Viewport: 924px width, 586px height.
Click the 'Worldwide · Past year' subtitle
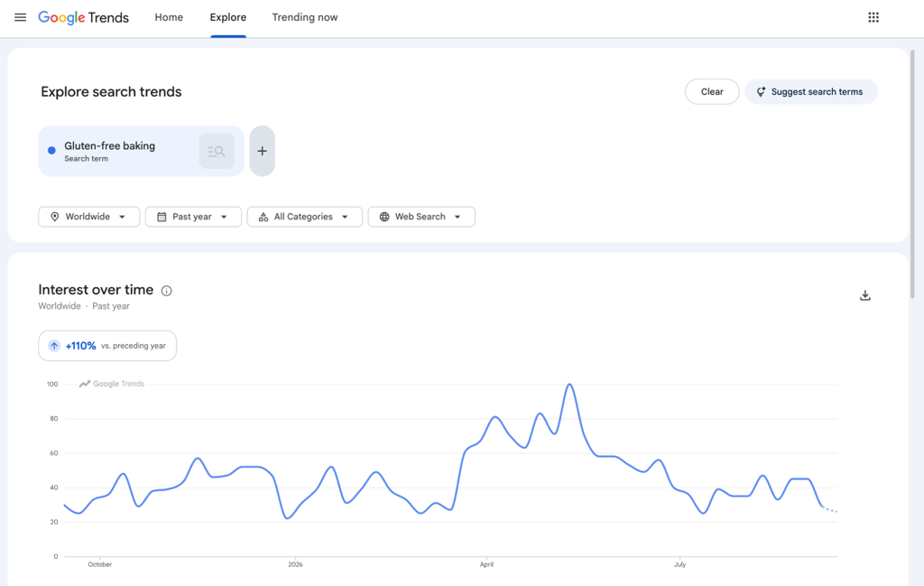pos(84,306)
